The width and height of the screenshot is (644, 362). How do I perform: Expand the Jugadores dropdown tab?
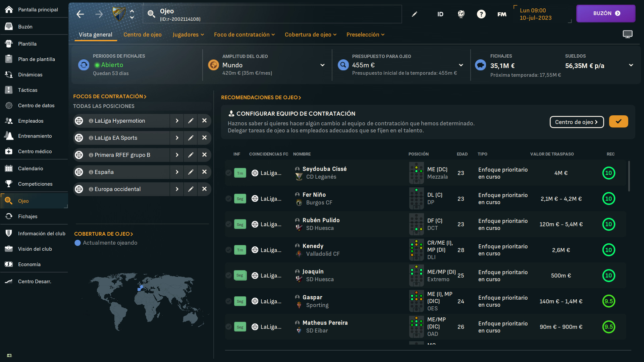coord(188,35)
